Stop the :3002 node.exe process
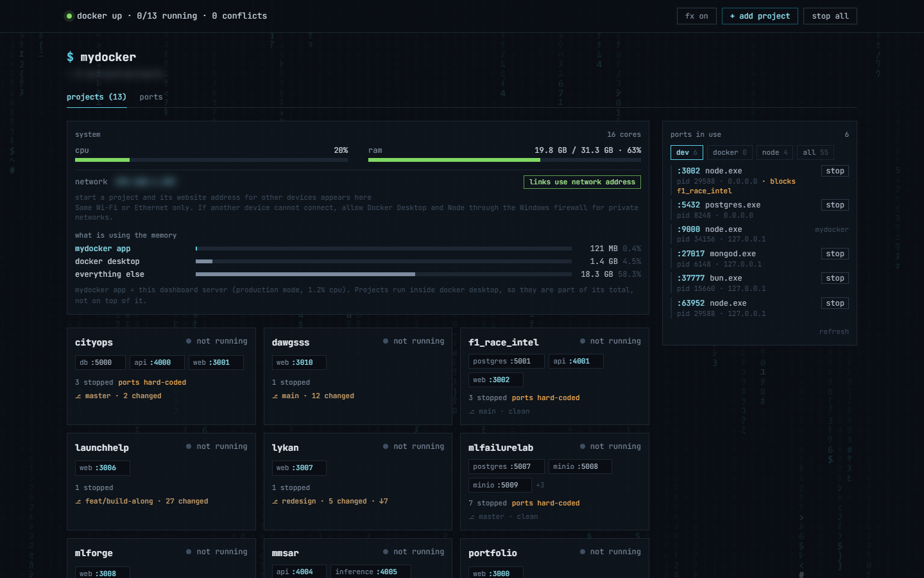The height and width of the screenshot is (578, 924). [x=835, y=171]
